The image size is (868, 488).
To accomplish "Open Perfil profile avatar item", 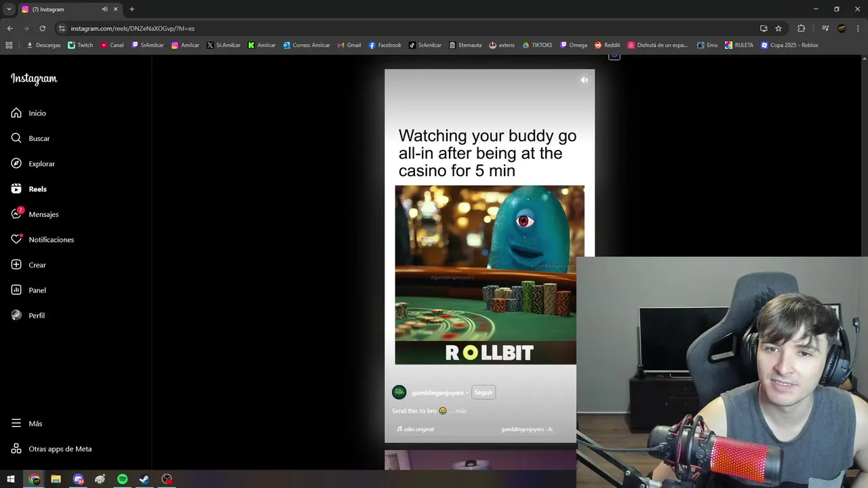I will pos(28,315).
